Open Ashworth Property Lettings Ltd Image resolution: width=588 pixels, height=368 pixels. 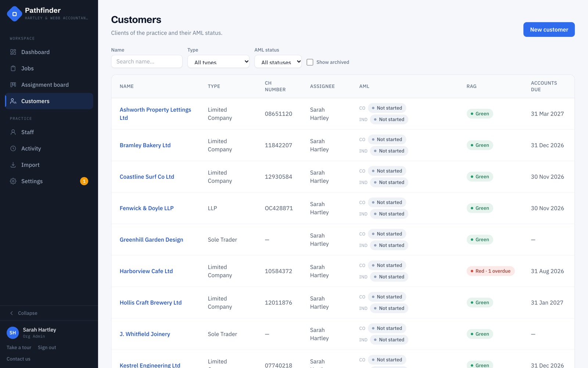point(155,114)
